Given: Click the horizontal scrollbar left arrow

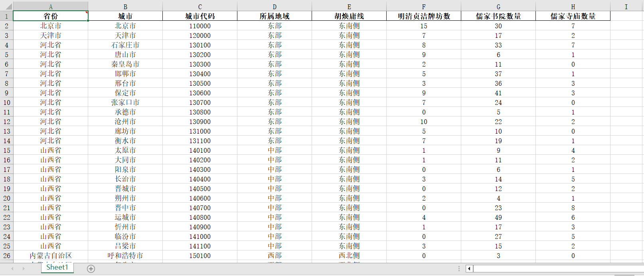Looking at the screenshot, I should coord(469,269).
